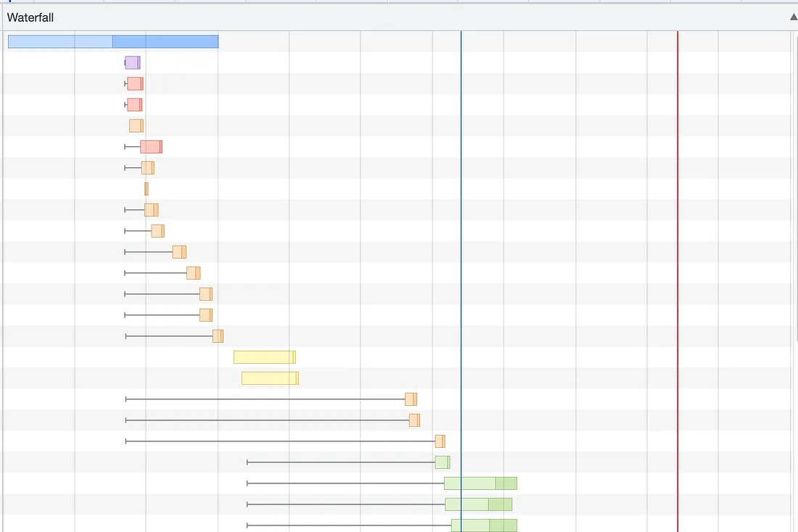Click the third green bar from the top
Viewport: 798px width, 532px height.
478,504
